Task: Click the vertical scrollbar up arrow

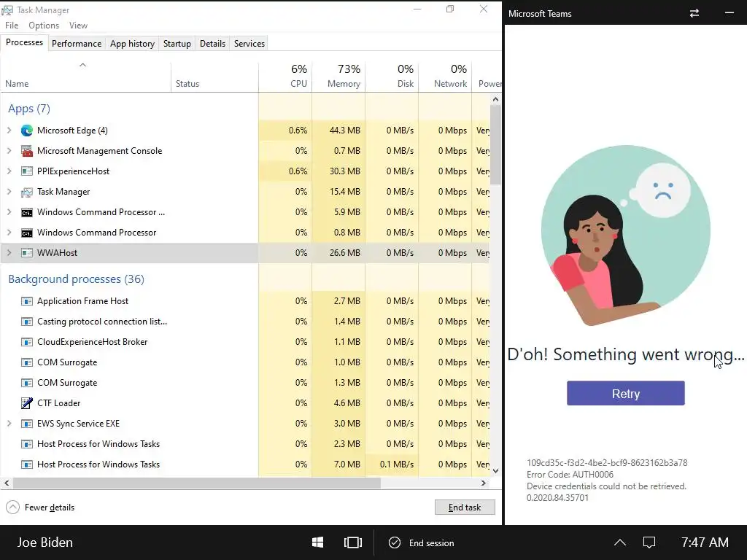Action: point(495,99)
